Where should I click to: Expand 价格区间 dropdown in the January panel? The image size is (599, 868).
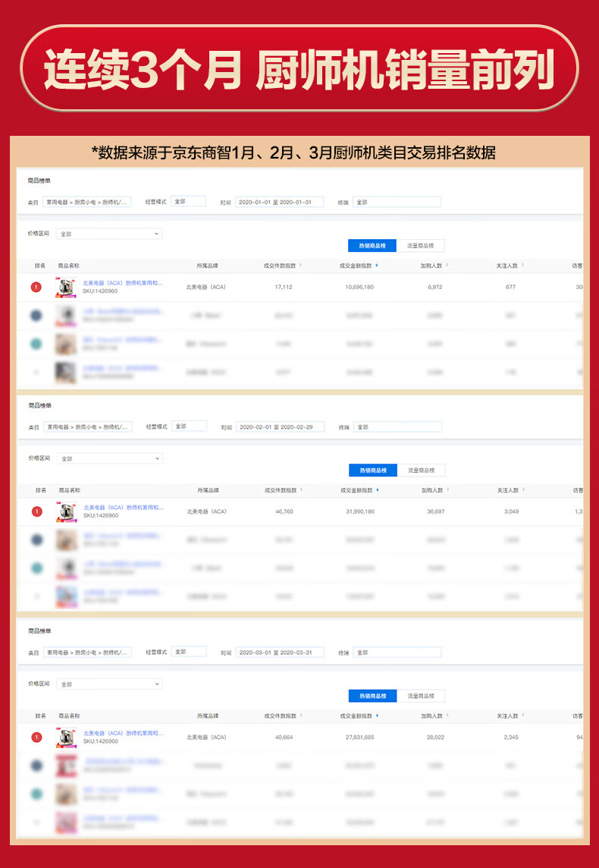pos(109,234)
